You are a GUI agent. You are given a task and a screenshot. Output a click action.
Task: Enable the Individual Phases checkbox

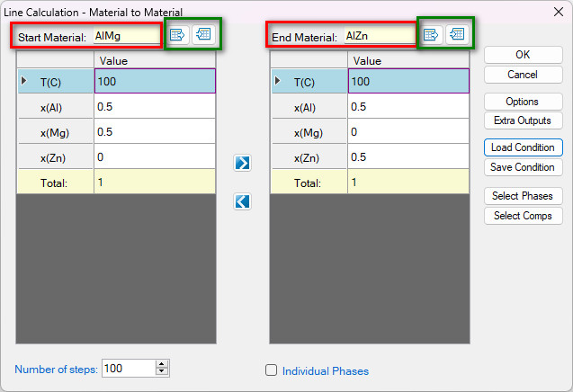coord(272,370)
